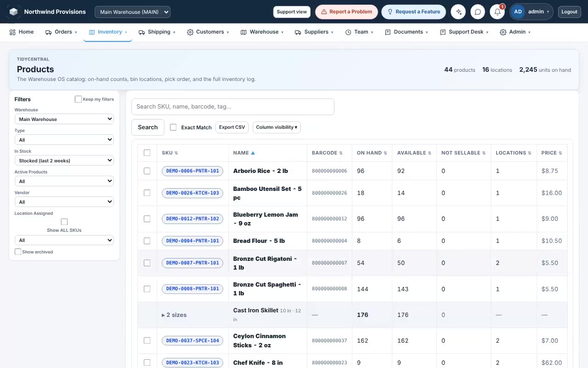Expand the Cast Iron Skillet 2 sizes row

point(174,315)
